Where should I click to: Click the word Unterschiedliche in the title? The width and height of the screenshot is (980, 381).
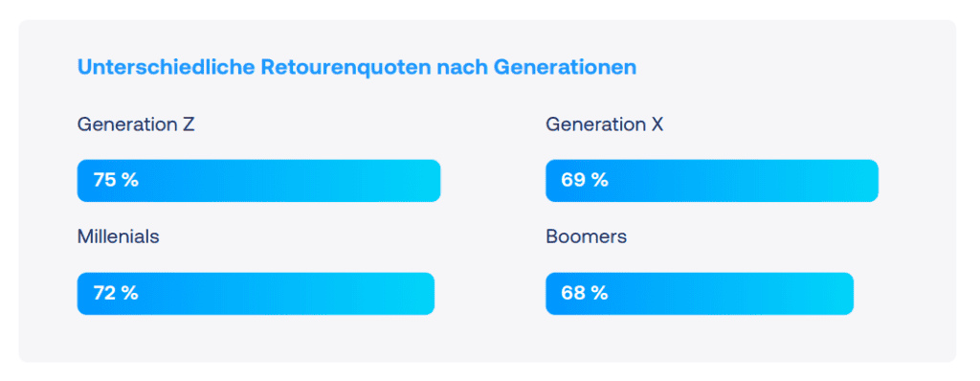click(x=167, y=68)
